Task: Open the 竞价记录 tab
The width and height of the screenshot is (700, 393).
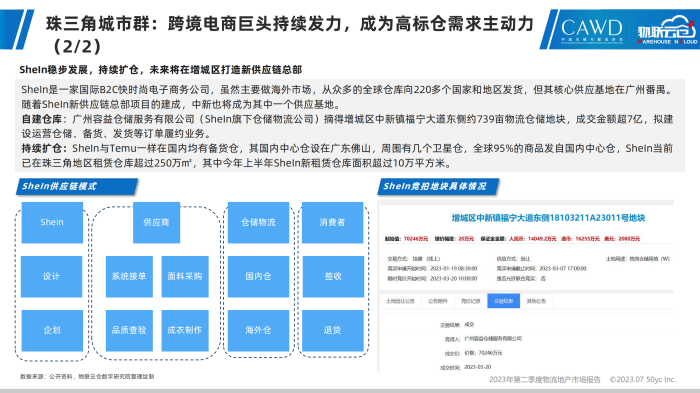Action: (x=471, y=301)
